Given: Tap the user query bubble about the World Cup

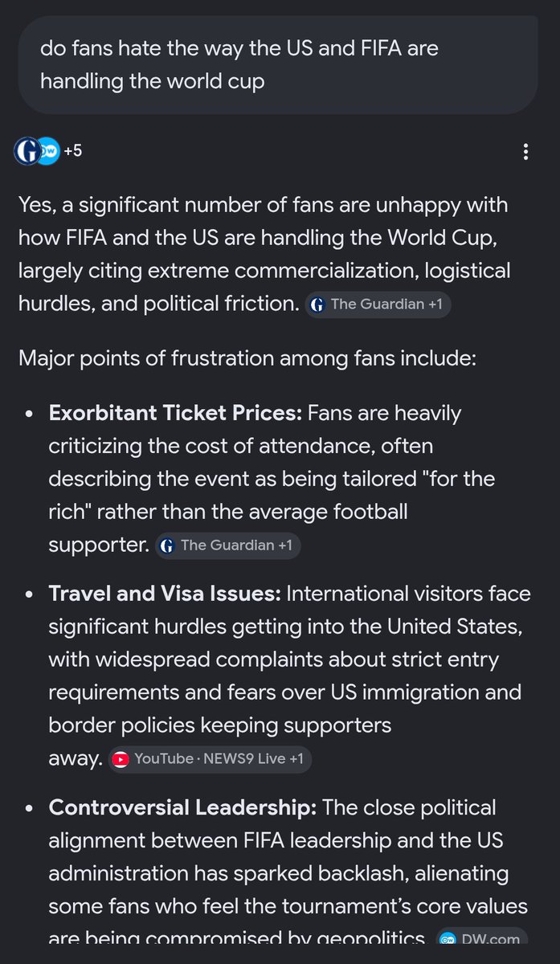Looking at the screenshot, I should (x=278, y=66).
